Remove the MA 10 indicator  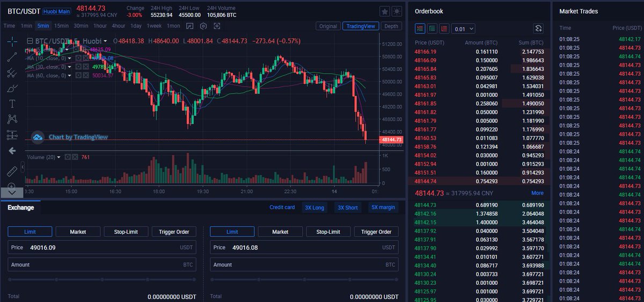86,58
